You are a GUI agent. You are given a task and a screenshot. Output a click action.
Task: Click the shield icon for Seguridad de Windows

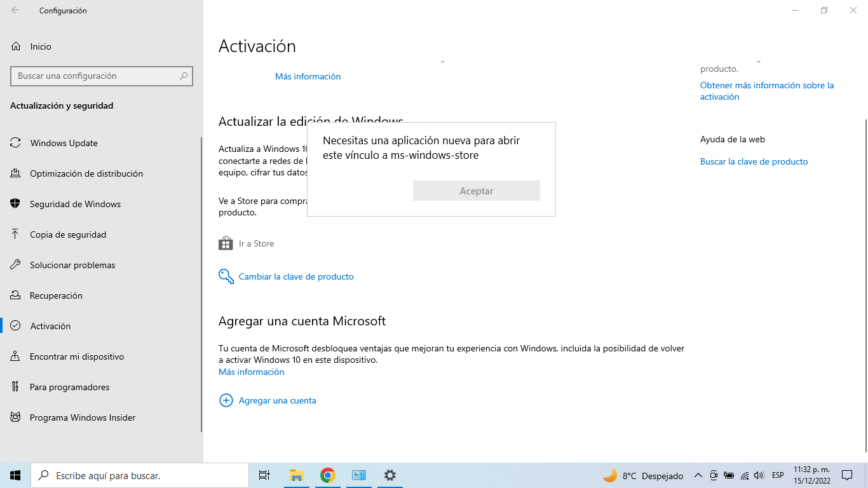pos(15,204)
